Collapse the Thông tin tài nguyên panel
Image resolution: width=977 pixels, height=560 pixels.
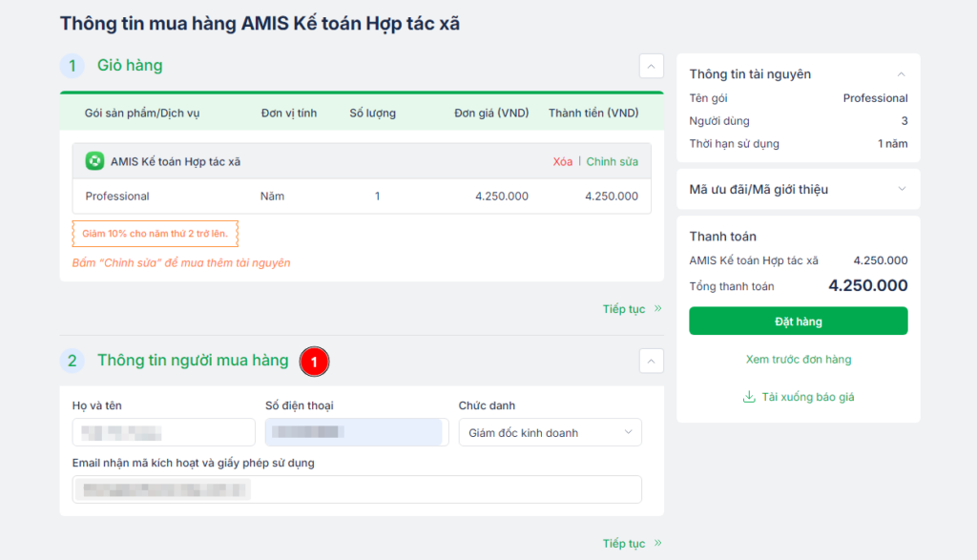coord(901,74)
